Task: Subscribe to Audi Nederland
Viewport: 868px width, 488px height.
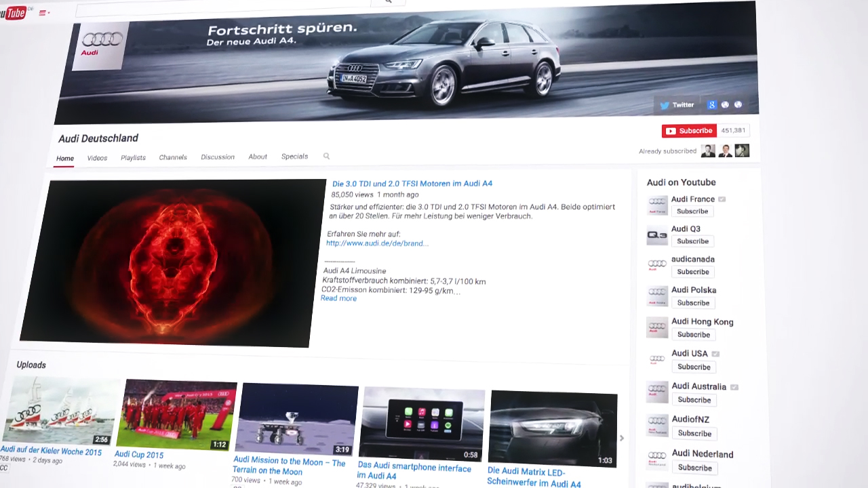Action: pos(695,468)
